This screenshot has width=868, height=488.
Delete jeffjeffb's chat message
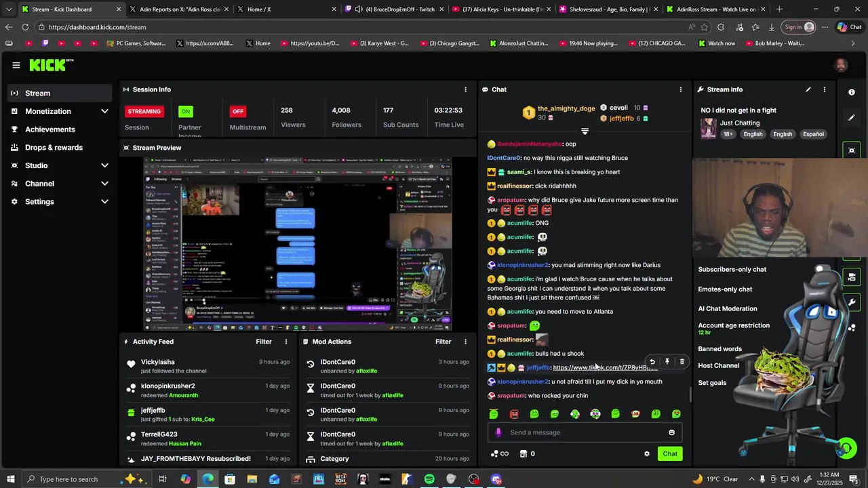tap(682, 362)
